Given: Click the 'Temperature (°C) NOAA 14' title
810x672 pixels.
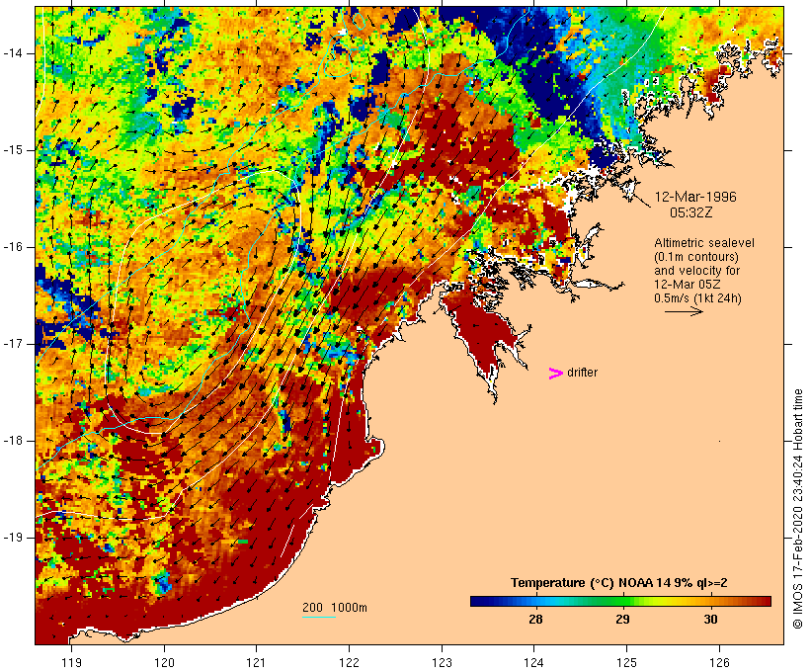Looking at the screenshot, I should pyautogui.click(x=589, y=583).
